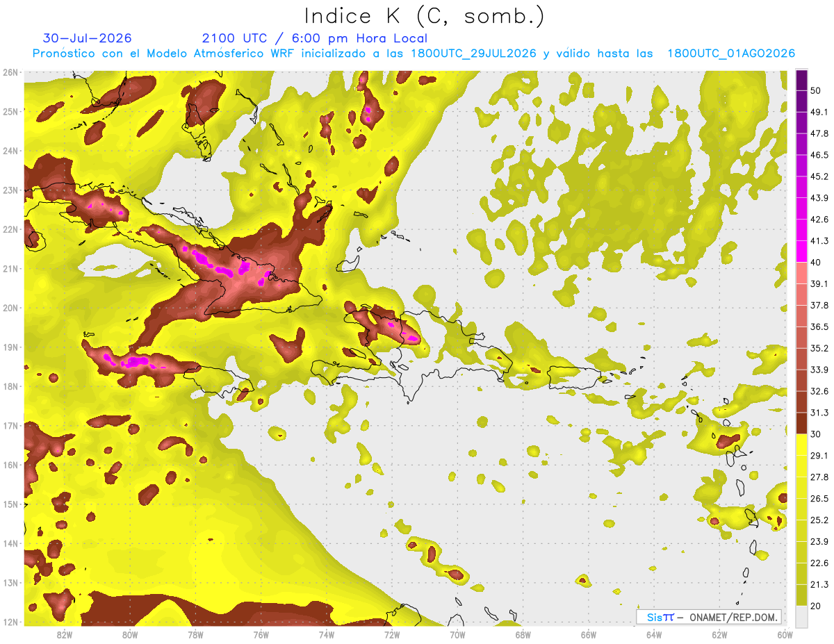
Task: Click the colorbar value "29.1"
Action: 819,456
